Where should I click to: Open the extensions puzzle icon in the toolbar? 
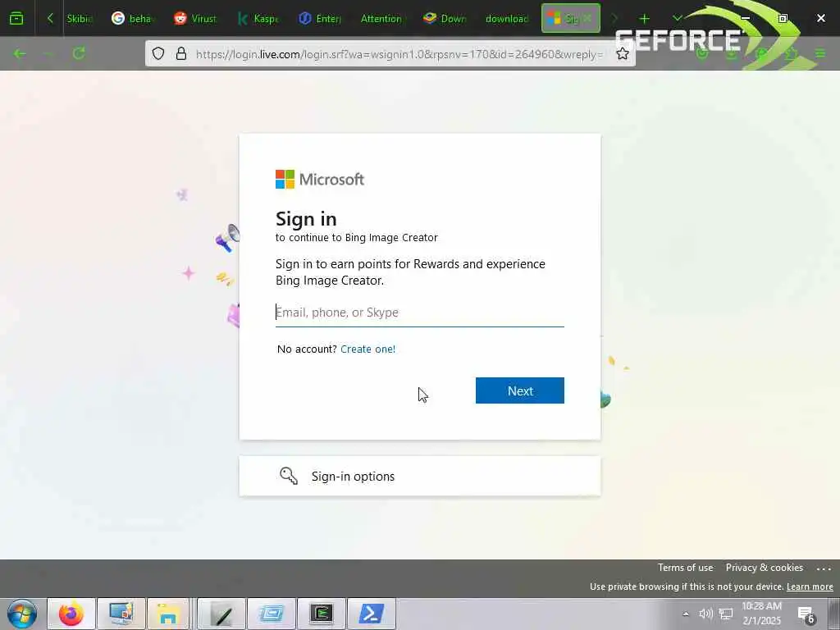pyautogui.click(x=791, y=53)
